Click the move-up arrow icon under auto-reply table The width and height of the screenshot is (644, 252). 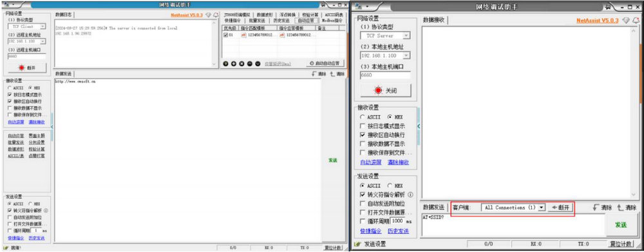(x=250, y=64)
